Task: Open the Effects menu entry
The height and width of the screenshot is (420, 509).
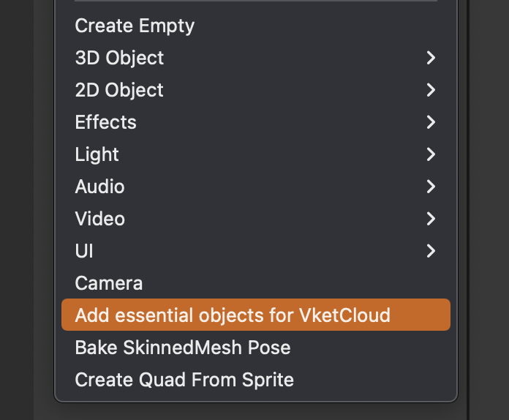Action: click(x=256, y=122)
